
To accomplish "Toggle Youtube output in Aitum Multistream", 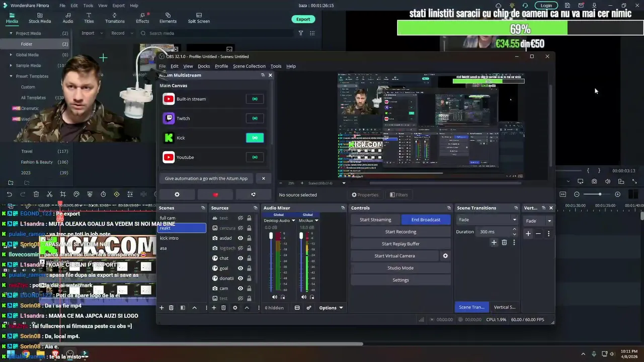I will tap(255, 157).
